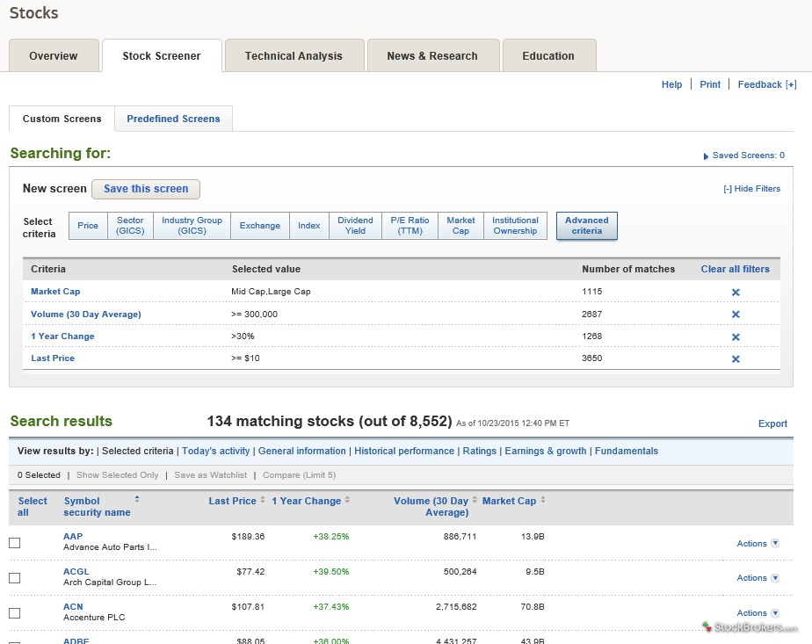Open the Advanced criteria button
Screen dimensions: 812x644
click(586, 226)
